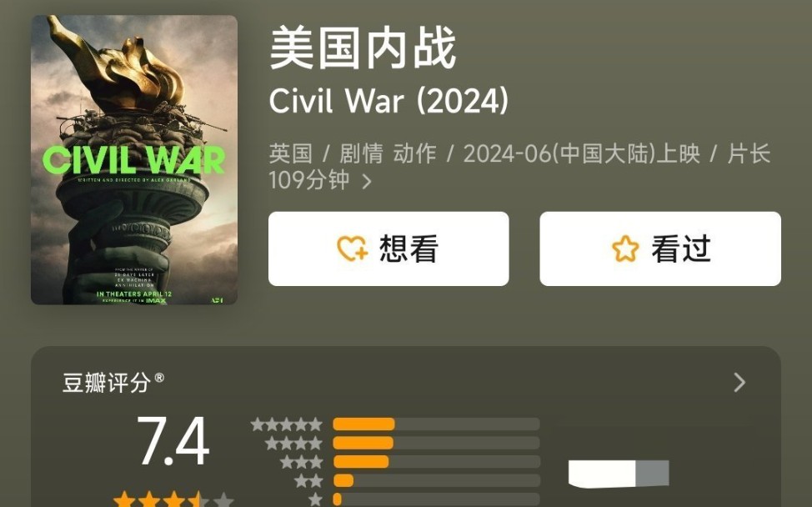The image size is (812, 507).
Task: Mark the film as 想看
Action: pos(388,248)
